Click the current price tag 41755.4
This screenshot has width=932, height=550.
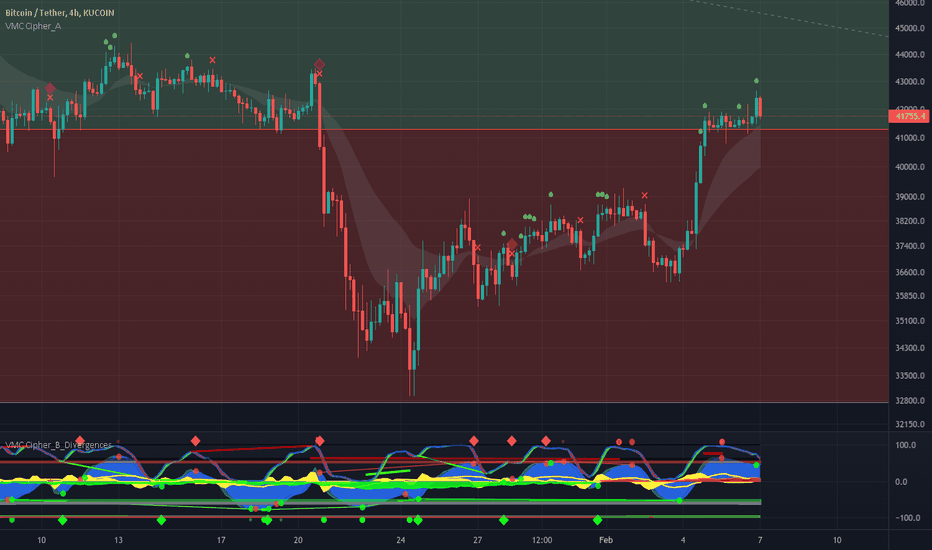click(x=909, y=117)
